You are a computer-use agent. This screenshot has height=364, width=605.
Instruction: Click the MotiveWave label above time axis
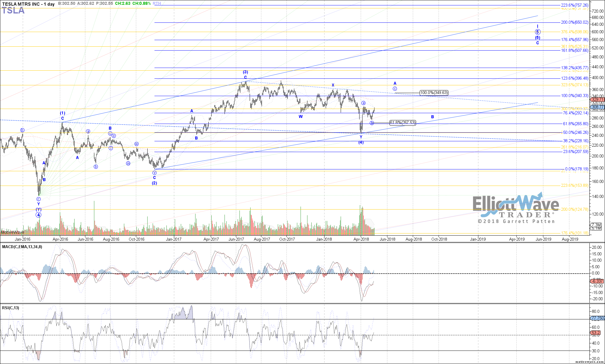pyautogui.click(x=12, y=232)
